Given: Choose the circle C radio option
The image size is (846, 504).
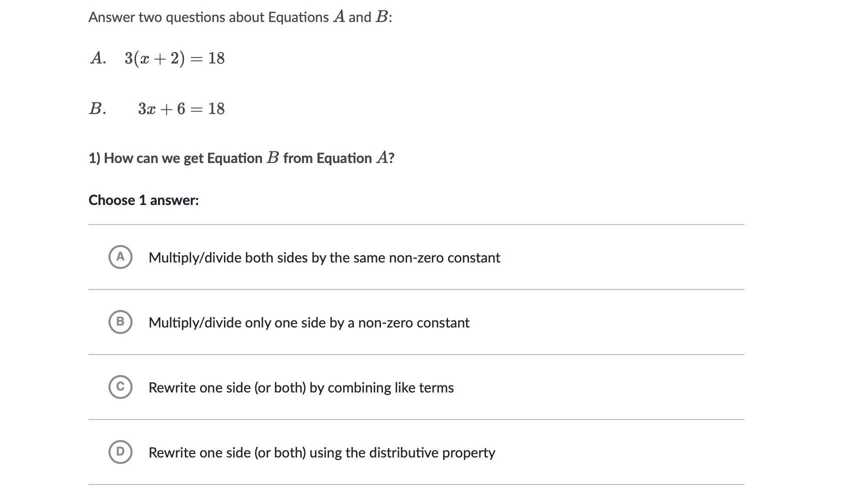Looking at the screenshot, I should point(120,387).
